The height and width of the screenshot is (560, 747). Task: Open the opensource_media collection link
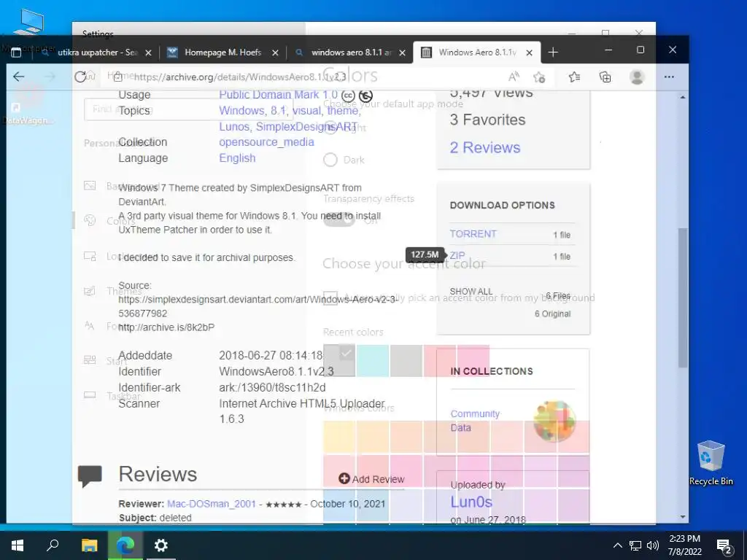(x=266, y=142)
